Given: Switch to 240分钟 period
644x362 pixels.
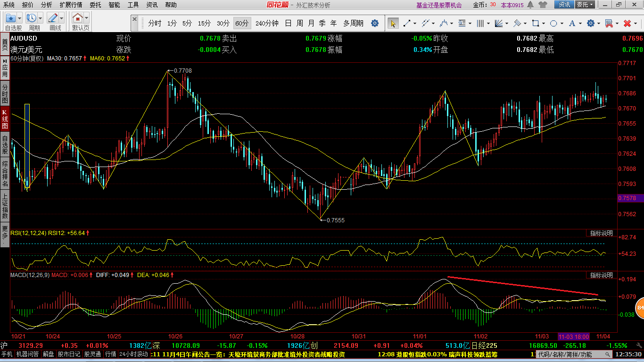Looking at the screenshot, I should [x=267, y=23].
